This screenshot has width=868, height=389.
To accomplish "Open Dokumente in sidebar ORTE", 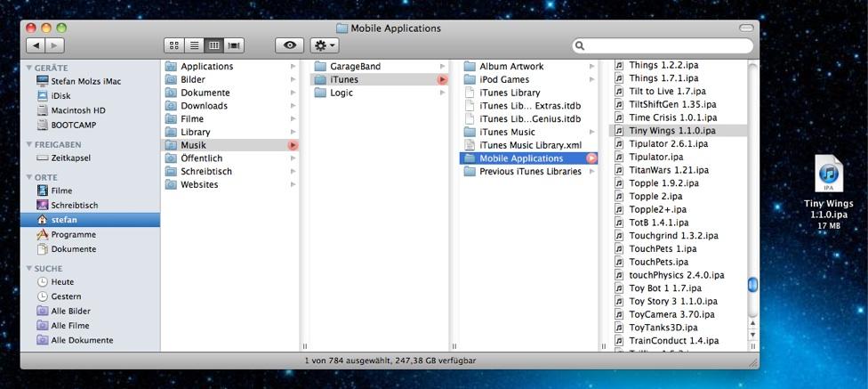I will point(90,249).
